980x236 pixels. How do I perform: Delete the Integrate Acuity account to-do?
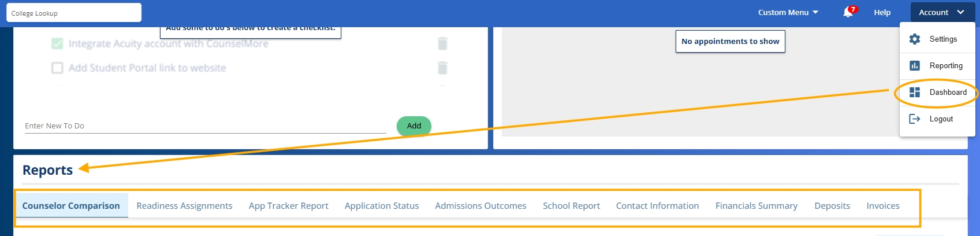442,43
